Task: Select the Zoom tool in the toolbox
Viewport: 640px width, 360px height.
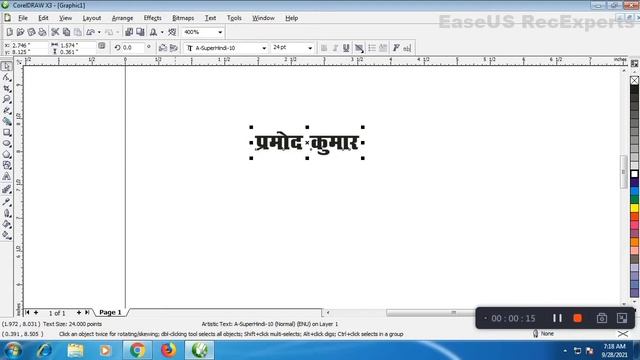Action: pos(7,100)
